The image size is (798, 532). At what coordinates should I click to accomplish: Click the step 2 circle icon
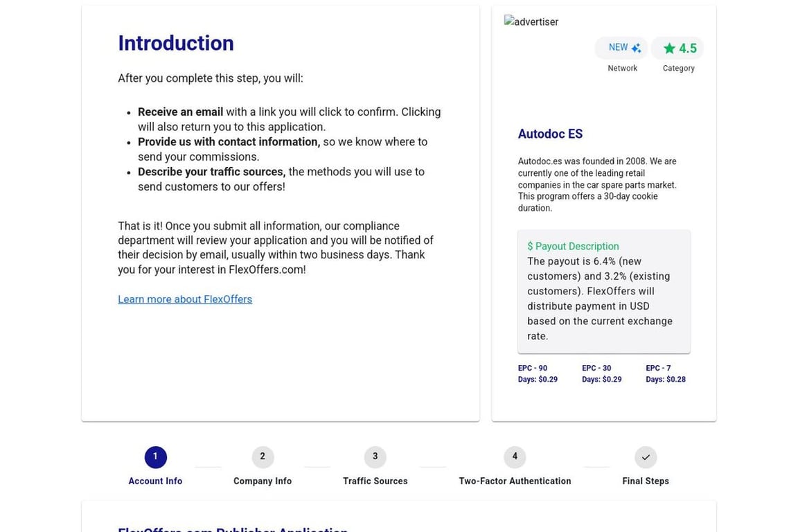(x=263, y=456)
